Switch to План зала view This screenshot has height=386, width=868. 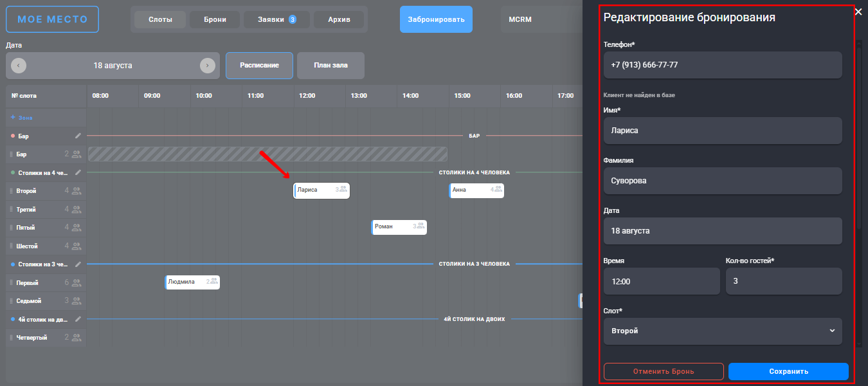pyautogui.click(x=330, y=66)
